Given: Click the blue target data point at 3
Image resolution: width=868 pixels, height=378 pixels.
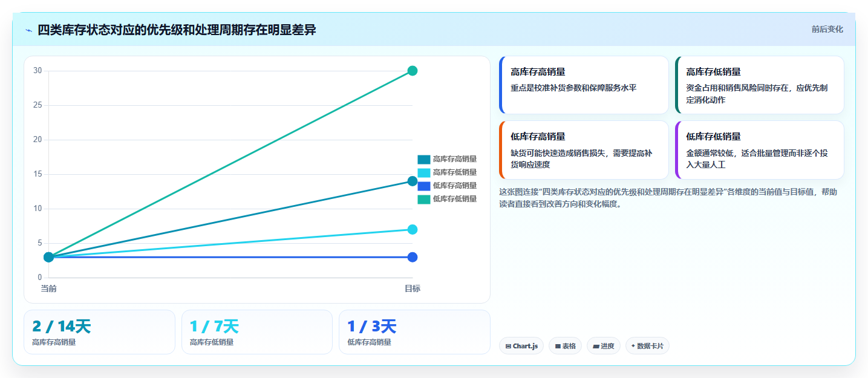Looking at the screenshot, I should tap(413, 257).
